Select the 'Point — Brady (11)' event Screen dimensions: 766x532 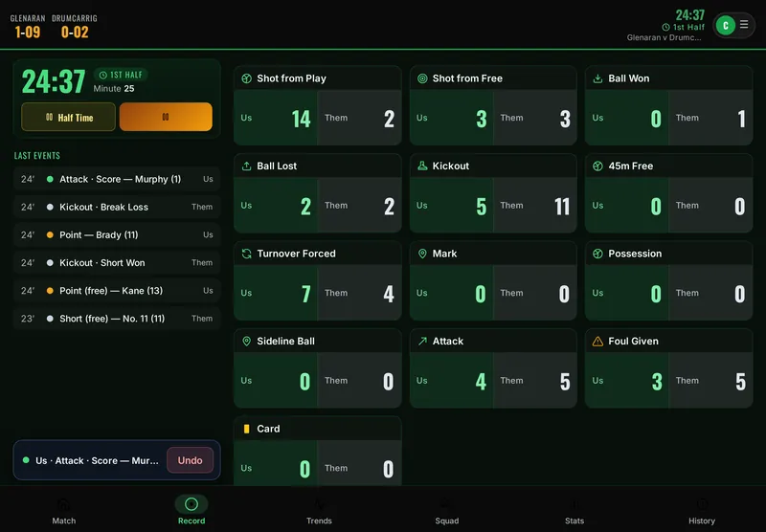pyautogui.click(x=117, y=234)
